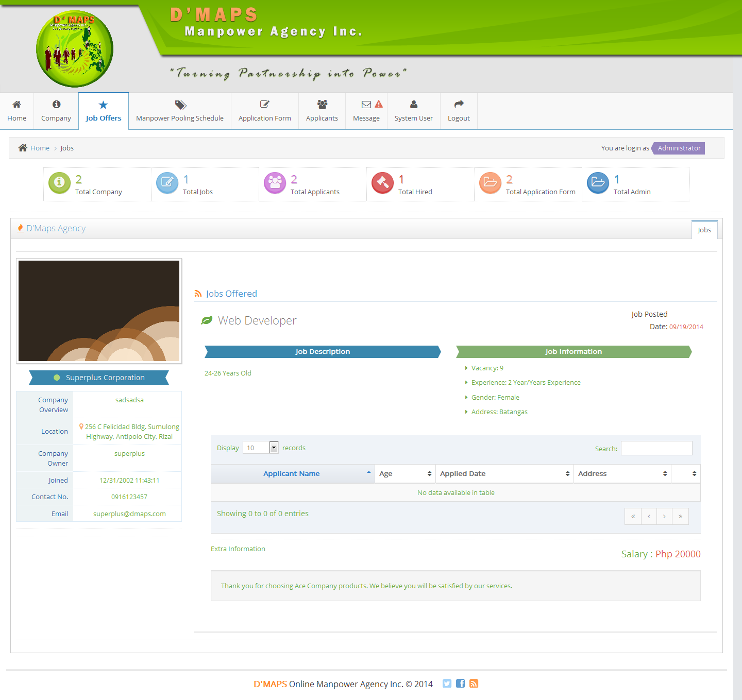Viewport: 742px width, 700px height.
Task: Open the Facebook icon in footer
Action: [x=460, y=684]
